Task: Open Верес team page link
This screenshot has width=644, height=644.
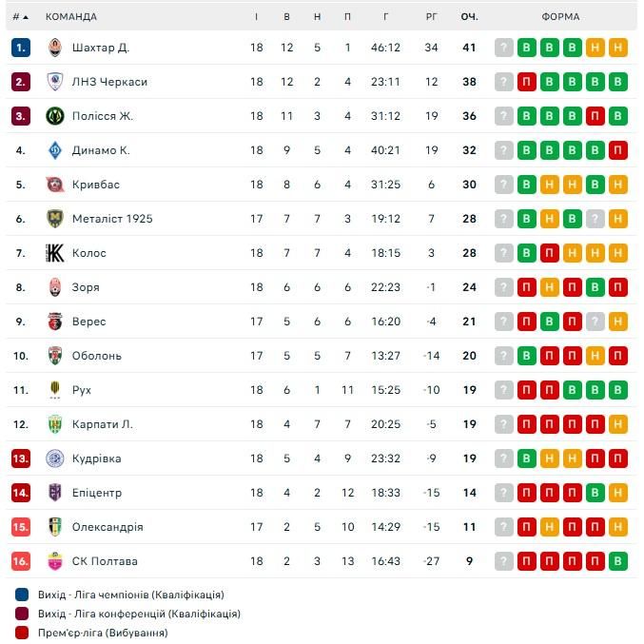Action: 89,322
